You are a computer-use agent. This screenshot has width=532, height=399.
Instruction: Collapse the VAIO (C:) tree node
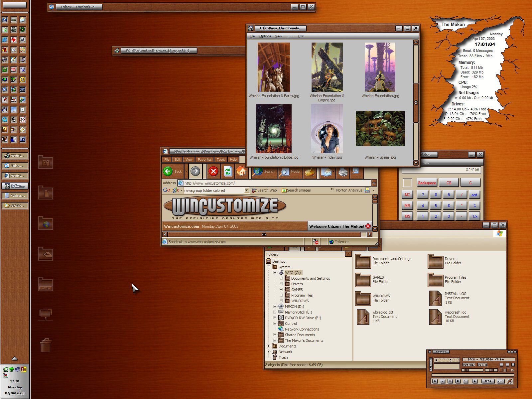pyautogui.click(x=275, y=273)
